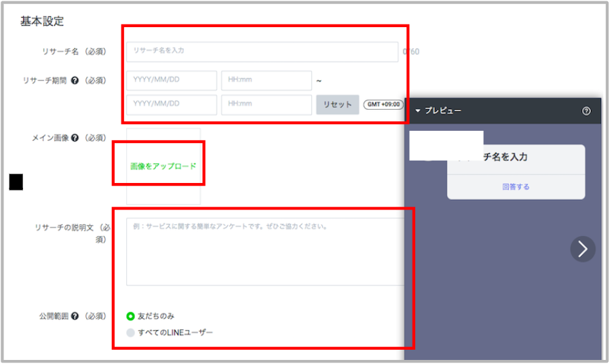The width and height of the screenshot is (610, 364).
Task: Click the end time HH:mm field
Action: [x=267, y=104]
